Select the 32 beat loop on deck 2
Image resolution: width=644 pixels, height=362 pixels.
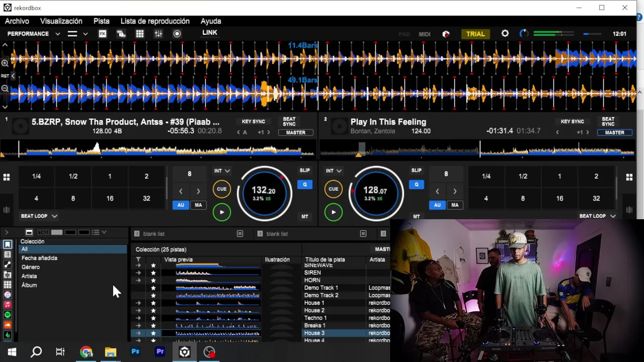(x=596, y=199)
